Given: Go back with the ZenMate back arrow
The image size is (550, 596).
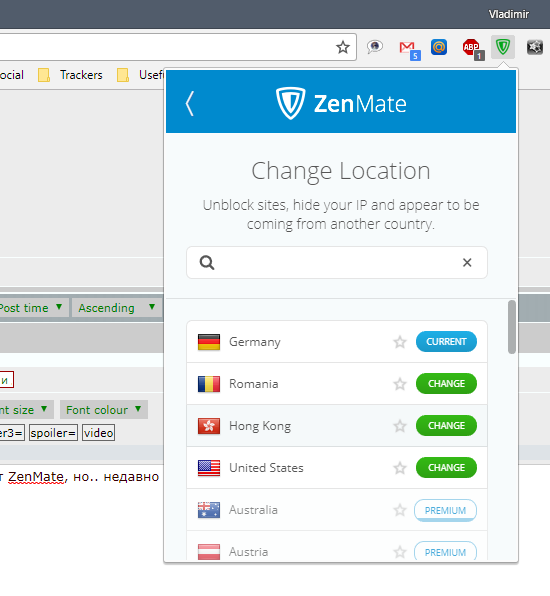Looking at the screenshot, I should click(x=190, y=103).
